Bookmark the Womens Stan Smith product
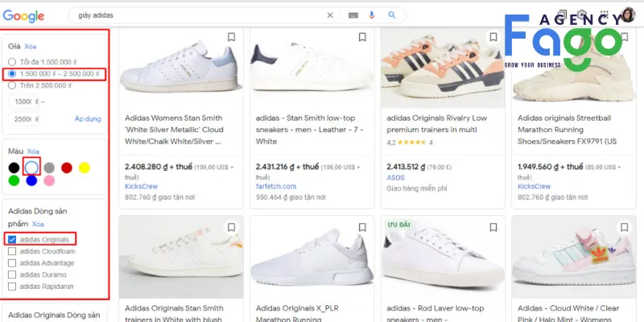The height and width of the screenshot is (322, 644). click(231, 37)
